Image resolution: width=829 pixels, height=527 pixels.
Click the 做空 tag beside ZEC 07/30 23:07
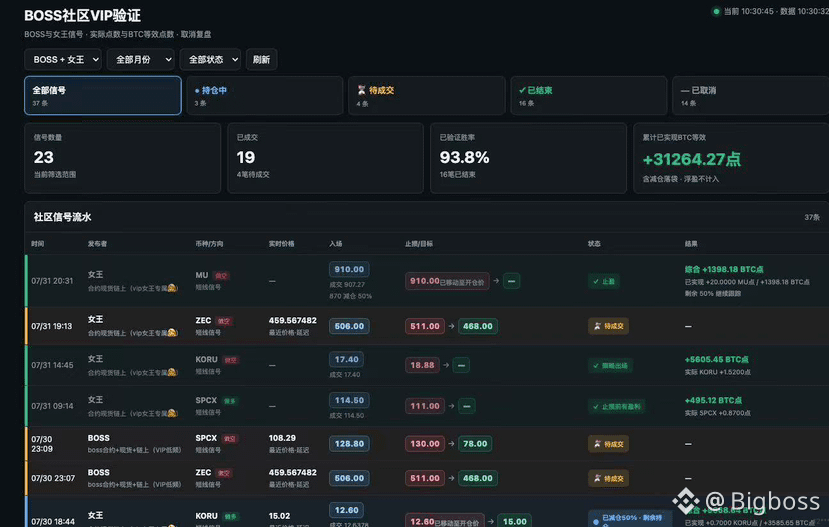click(224, 473)
